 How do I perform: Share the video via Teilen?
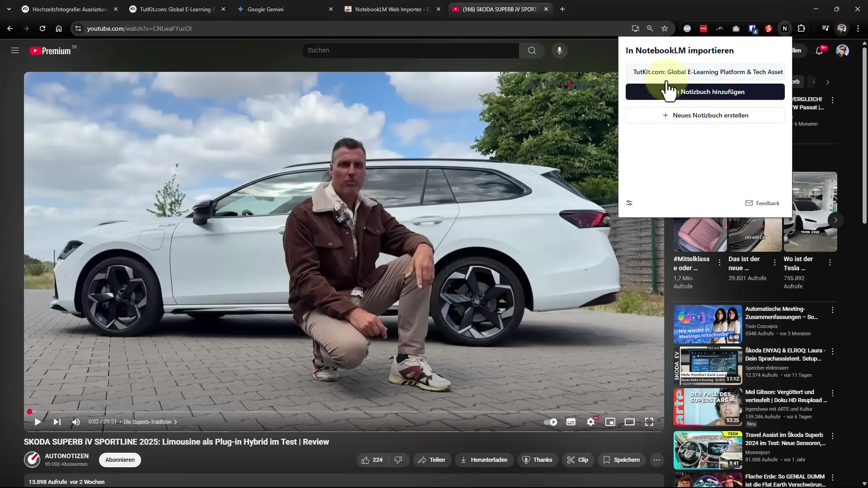pos(432,460)
